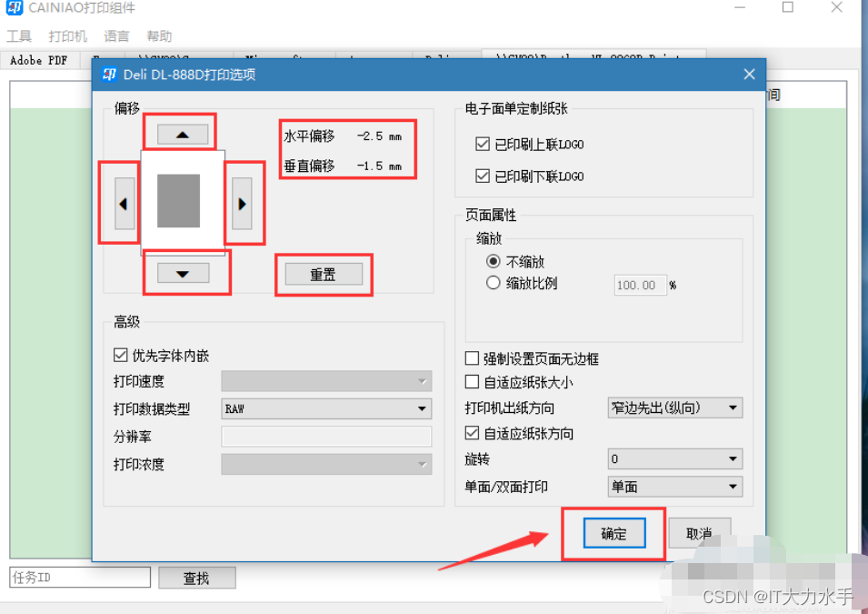This screenshot has width=868, height=614.
Task: Click the right offset arrow button
Action: (x=242, y=204)
